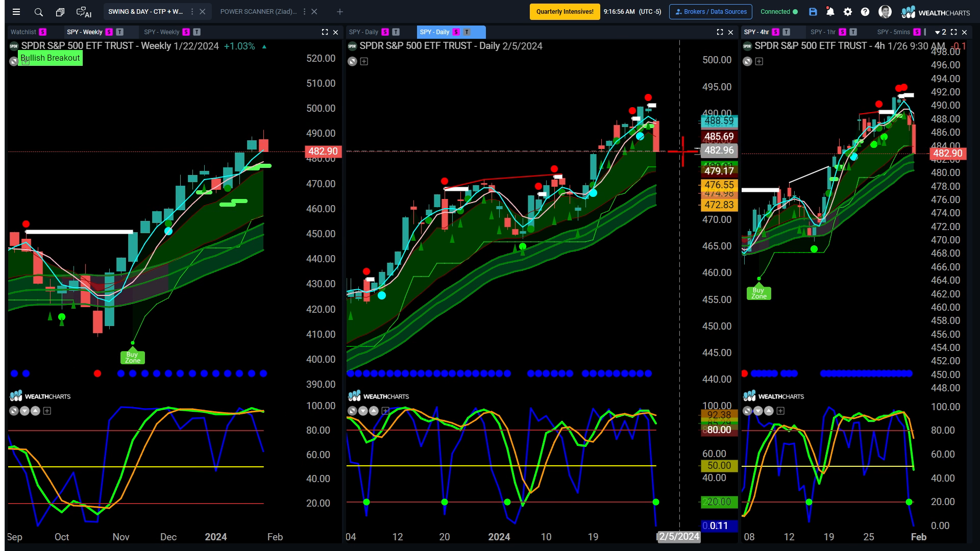Toggle indicator visibility on 4h price chart
The image size is (980, 551).
(x=747, y=61)
